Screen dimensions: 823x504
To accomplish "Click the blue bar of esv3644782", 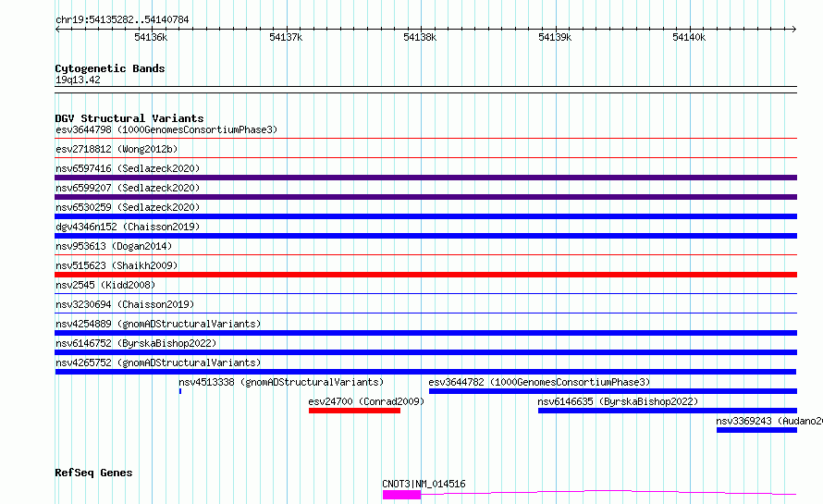I will (x=612, y=391).
